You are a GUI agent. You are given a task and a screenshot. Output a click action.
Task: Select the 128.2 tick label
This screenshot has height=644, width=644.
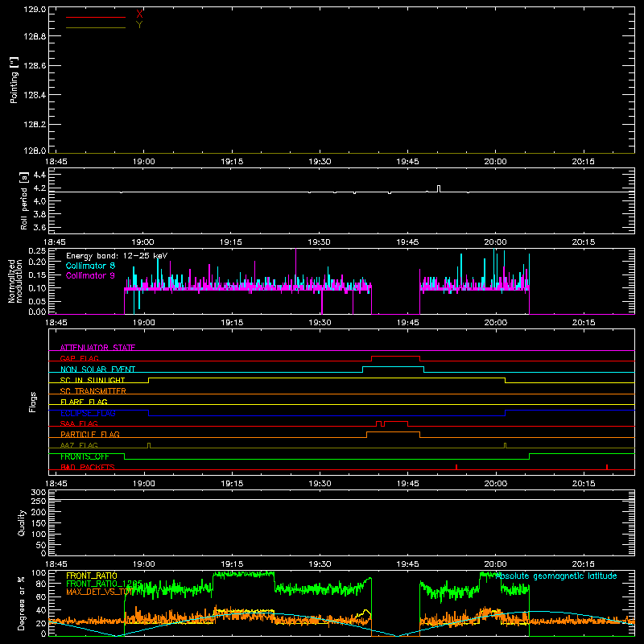(35, 125)
